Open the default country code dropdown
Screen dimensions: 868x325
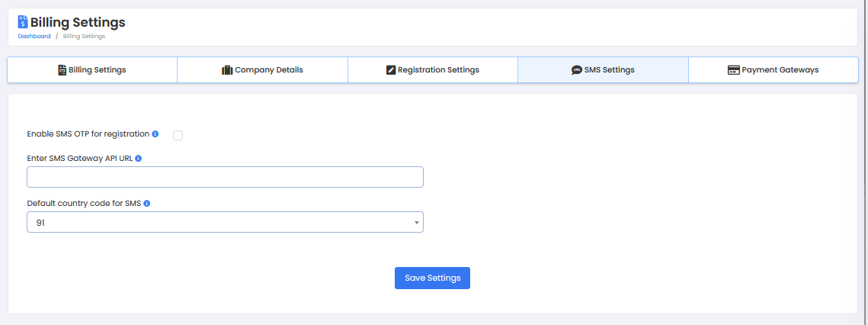pos(225,222)
